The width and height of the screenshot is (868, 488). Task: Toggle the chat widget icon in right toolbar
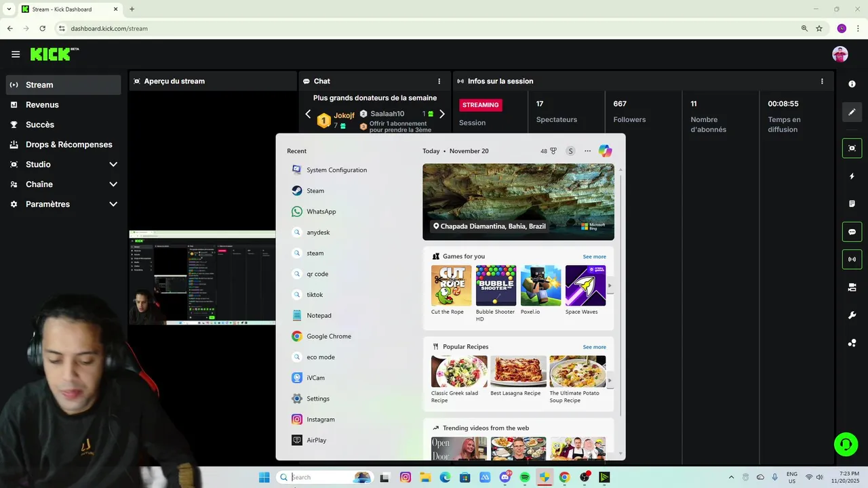[852, 232]
